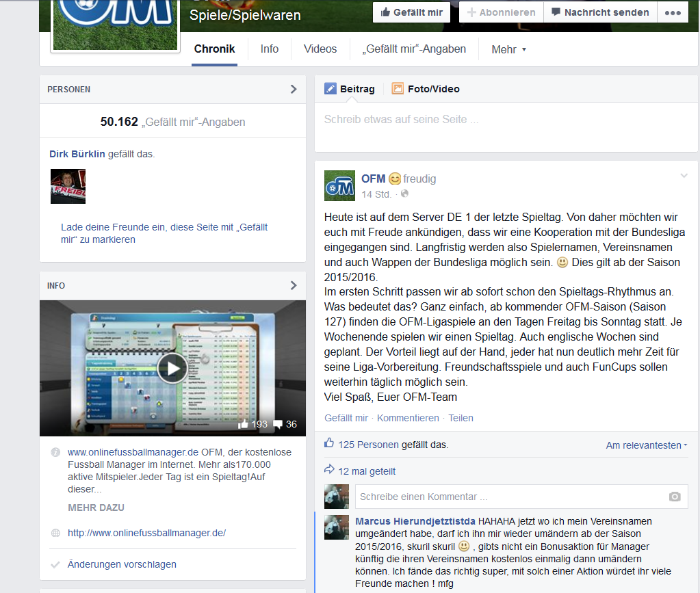Click the OFM page profile picture

(x=115, y=25)
